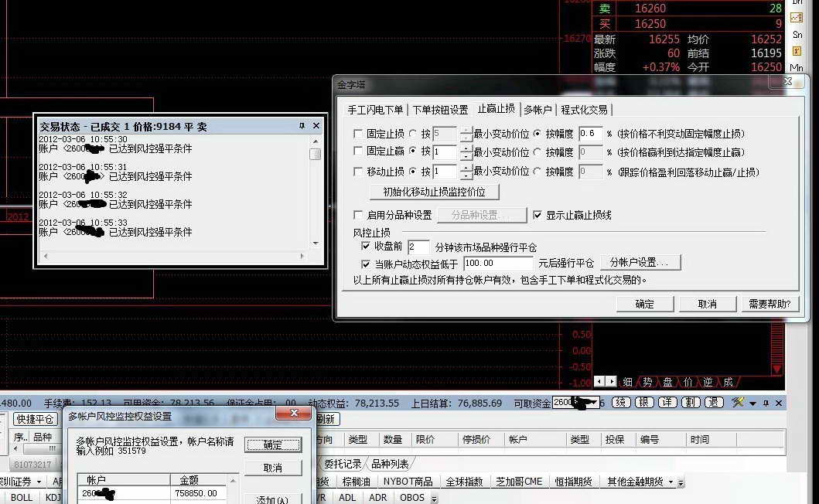Expand the 其他金融期货 dropdown arrow
The width and height of the screenshot is (819, 504).
tap(671, 482)
